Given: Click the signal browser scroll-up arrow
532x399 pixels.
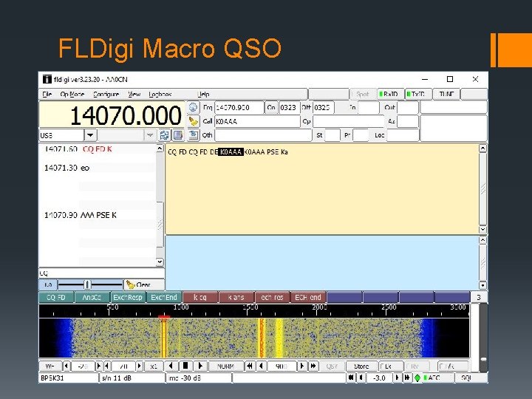Looking at the screenshot, I should click(160, 149).
